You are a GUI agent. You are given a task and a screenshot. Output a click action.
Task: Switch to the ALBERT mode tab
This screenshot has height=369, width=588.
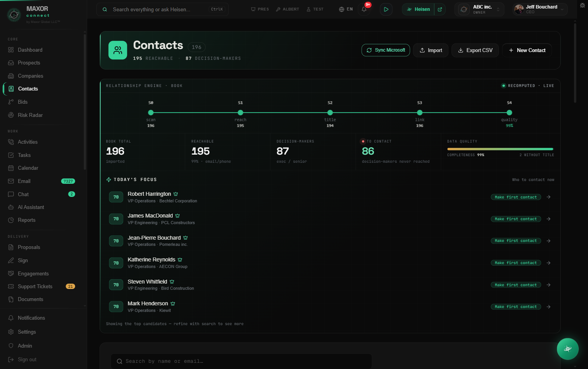[x=287, y=9]
